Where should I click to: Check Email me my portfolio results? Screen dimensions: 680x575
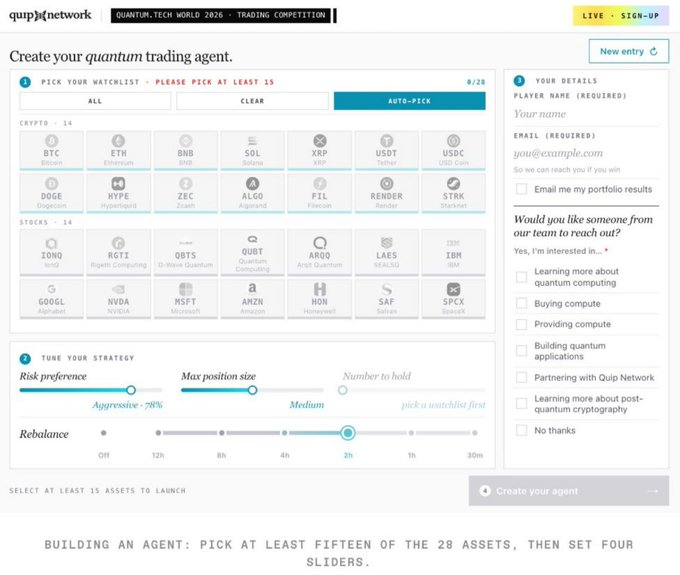[522, 189]
